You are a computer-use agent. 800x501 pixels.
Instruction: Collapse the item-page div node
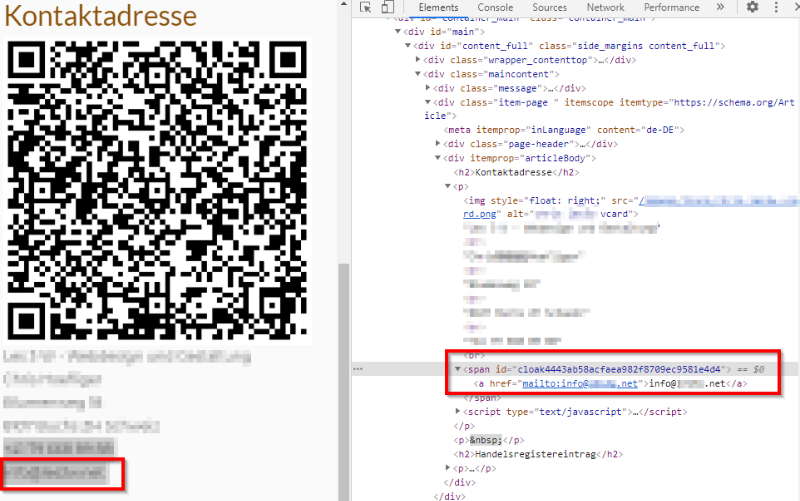(x=428, y=102)
